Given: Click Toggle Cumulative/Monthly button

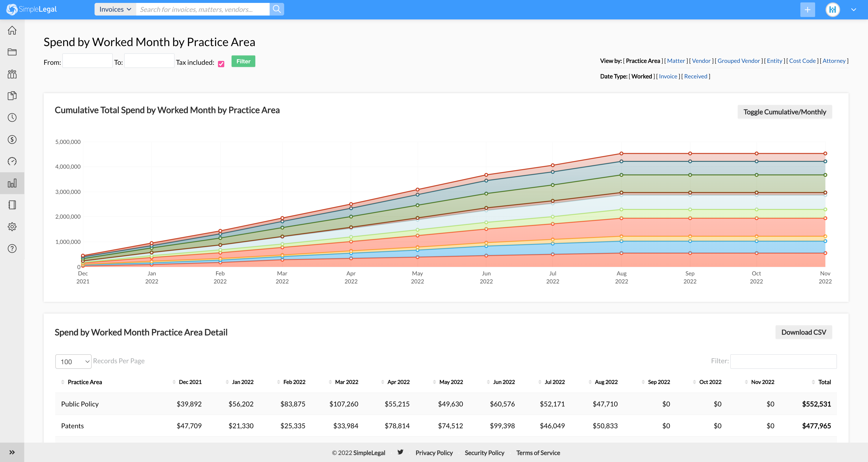Looking at the screenshot, I should pyautogui.click(x=784, y=112).
